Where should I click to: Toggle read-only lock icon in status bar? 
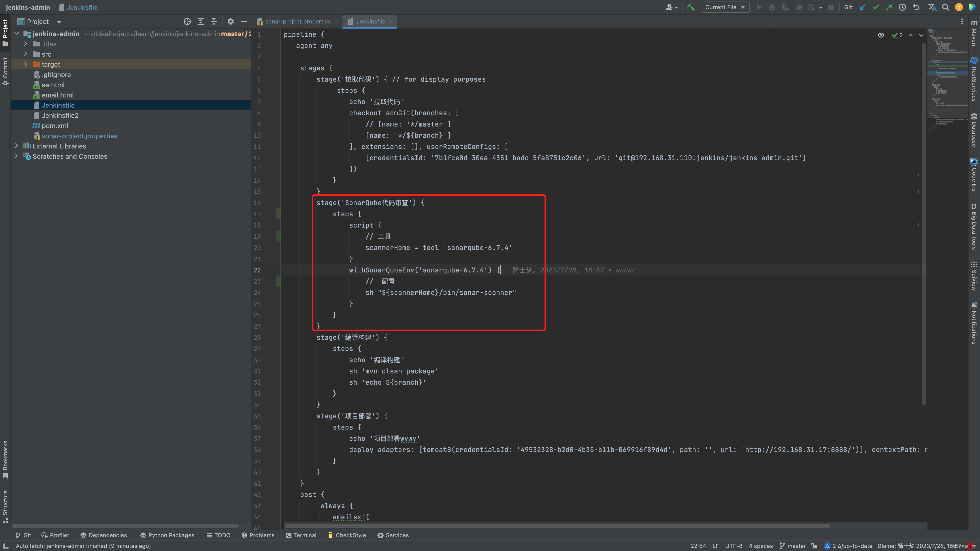point(814,546)
